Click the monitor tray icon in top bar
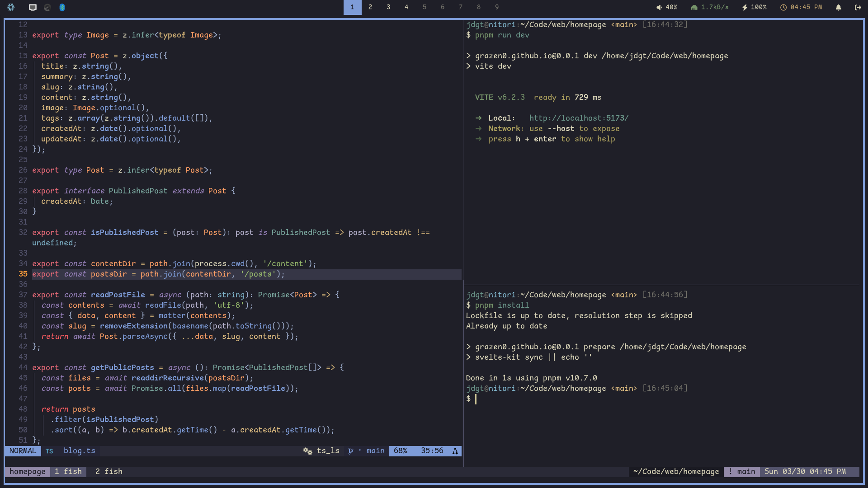Screen dimensions: 868x488 pyautogui.click(x=33, y=7)
